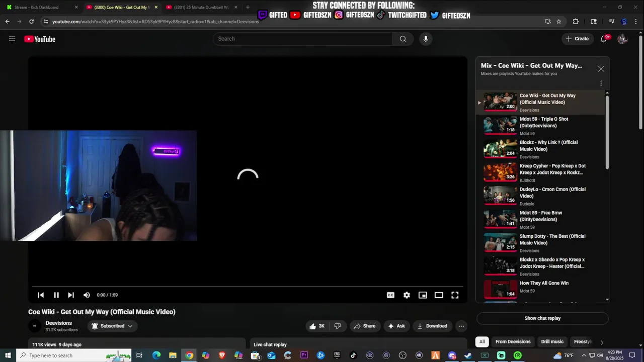This screenshot has width=644, height=362.
Task: Open the Deevisions channel avatar
Action: point(34,326)
